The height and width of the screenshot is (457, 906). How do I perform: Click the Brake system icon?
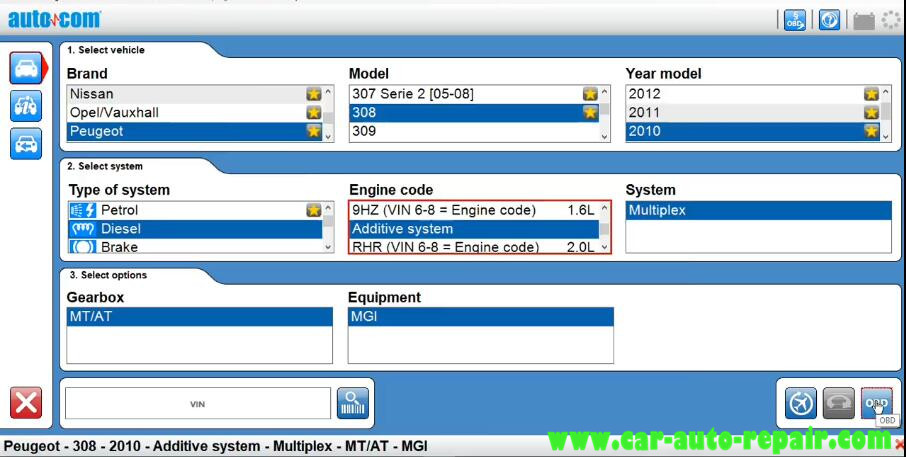[x=83, y=247]
